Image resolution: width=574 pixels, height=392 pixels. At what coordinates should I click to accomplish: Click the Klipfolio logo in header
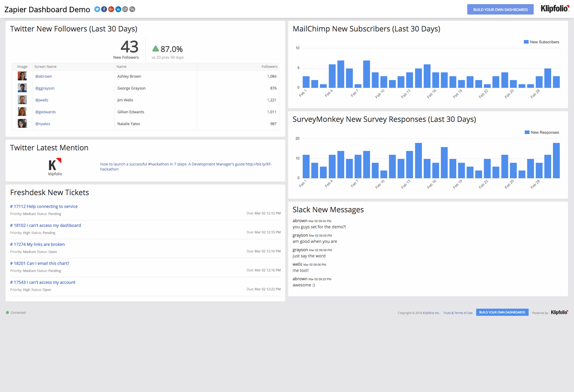555,9
